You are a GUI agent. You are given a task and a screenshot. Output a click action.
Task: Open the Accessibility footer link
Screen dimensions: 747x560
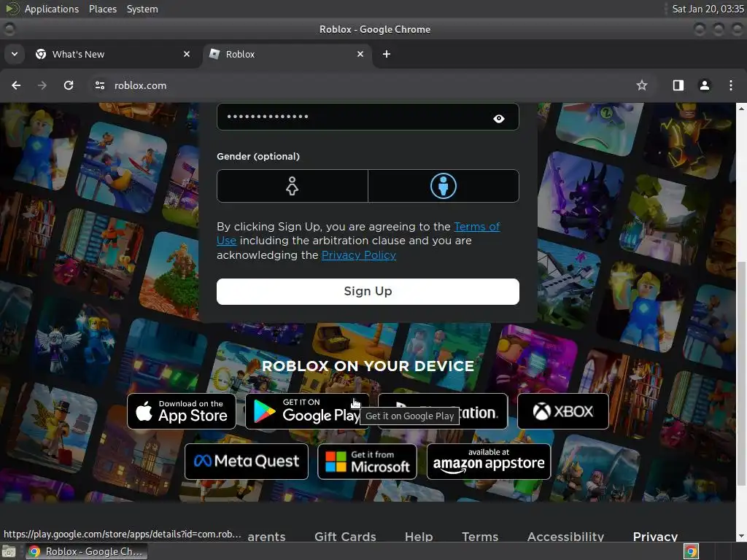[565, 537]
